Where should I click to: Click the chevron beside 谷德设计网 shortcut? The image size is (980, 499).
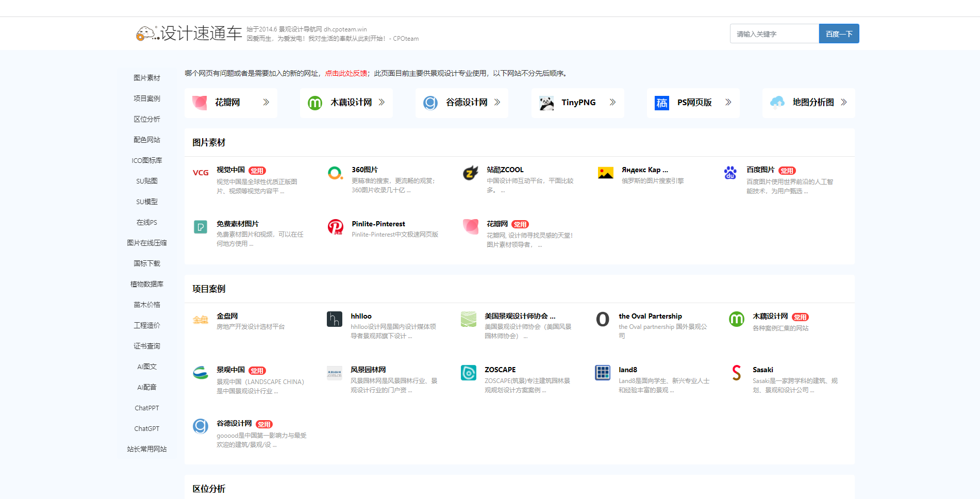click(x=497, y=103)
